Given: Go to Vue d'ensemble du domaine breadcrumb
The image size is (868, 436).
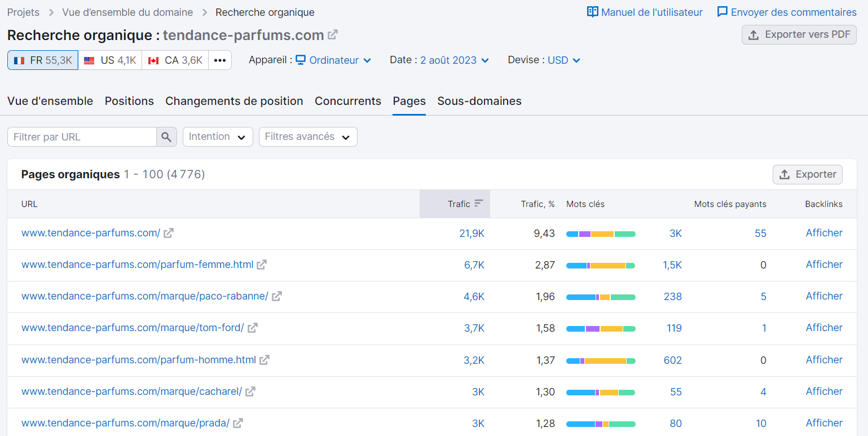Looking at the screenshot, I should tap(127, 12).
